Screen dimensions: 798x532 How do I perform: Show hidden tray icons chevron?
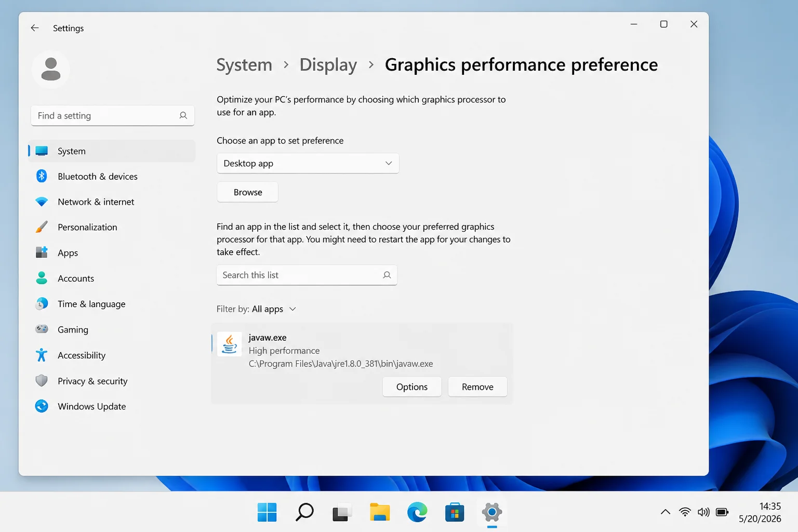pos(666,512)
